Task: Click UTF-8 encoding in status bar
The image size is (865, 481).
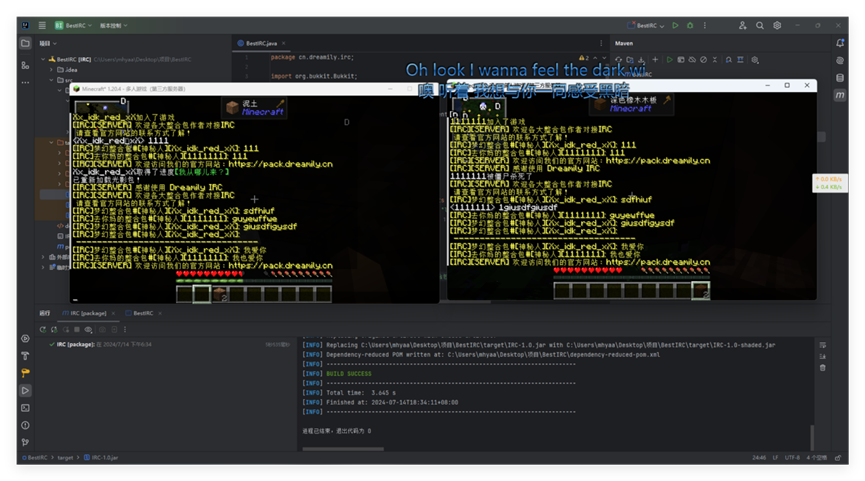Action: coord(792,457)
